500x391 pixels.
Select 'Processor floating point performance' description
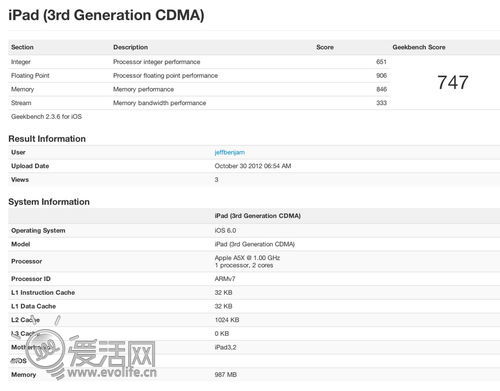coord(165,75)
